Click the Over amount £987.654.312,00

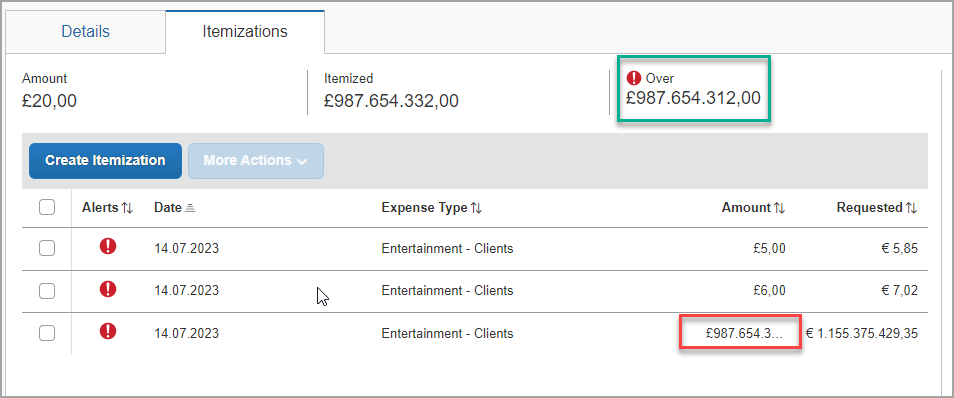(x=694, y=98)
